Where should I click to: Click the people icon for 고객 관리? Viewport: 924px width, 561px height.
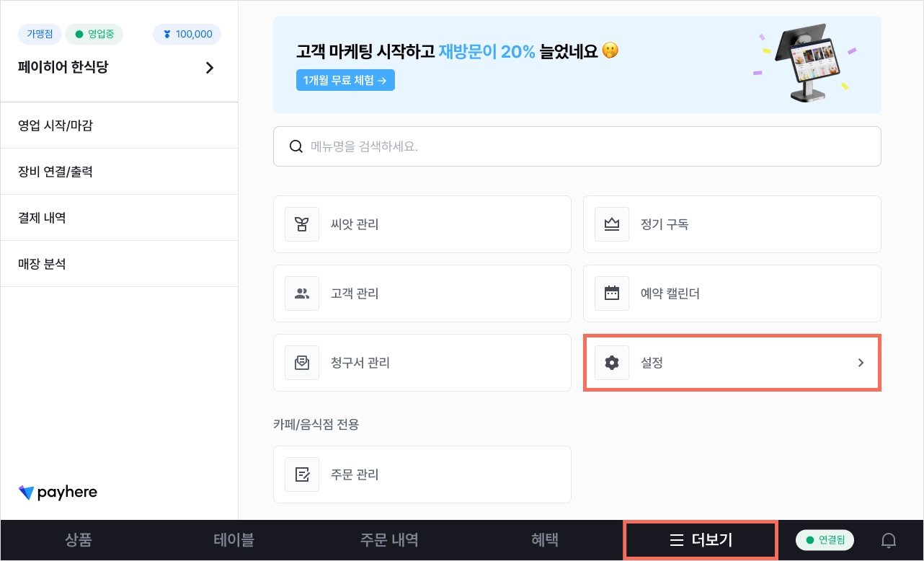pos(302,293)
